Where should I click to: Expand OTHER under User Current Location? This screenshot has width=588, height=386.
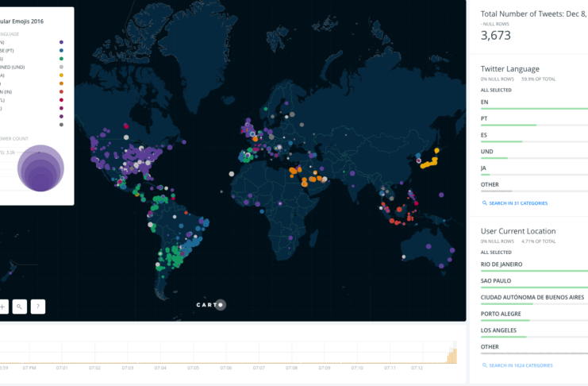coord(490,346)
